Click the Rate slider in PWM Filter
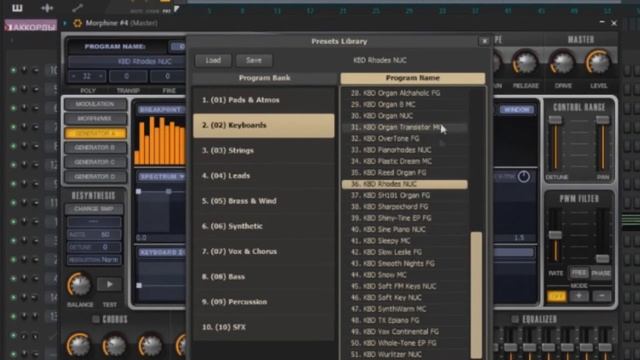 555,236
